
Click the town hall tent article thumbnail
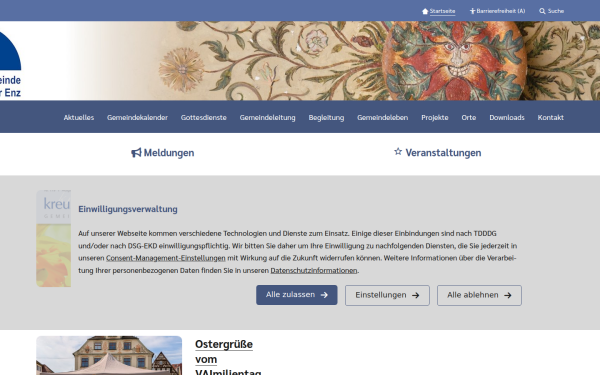click(x=109, y=355)
